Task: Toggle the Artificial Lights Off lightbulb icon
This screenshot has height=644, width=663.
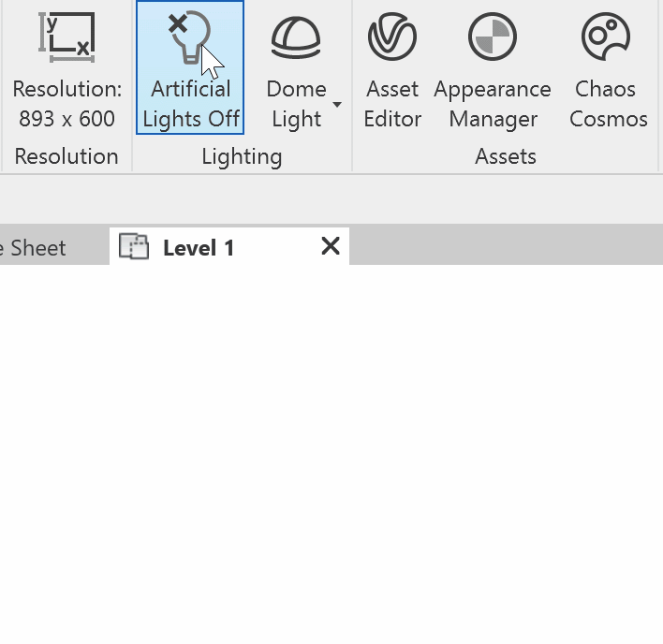Action: click(189, 37)
